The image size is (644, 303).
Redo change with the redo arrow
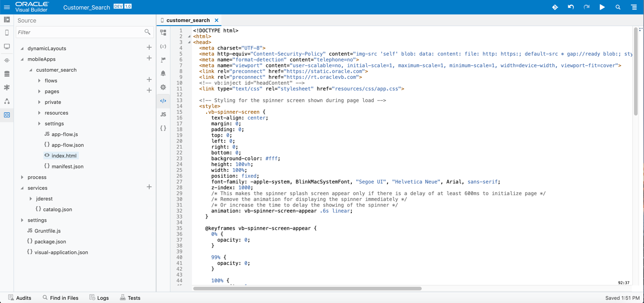(x=586, y=7)
